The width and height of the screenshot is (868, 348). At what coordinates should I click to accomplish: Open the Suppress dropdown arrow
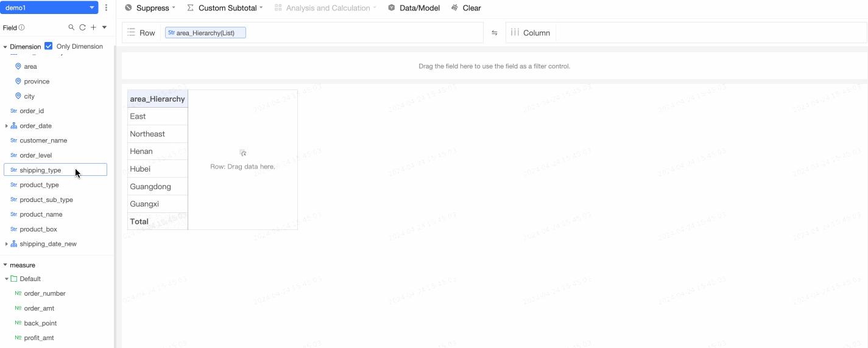[x=174, y=8]
